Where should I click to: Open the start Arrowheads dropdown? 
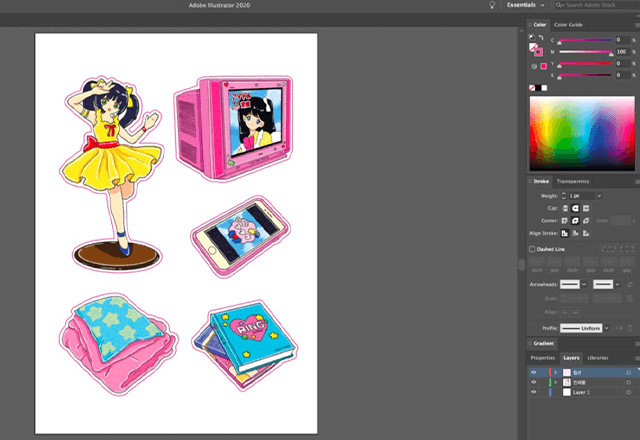click(x=584, y=284)
